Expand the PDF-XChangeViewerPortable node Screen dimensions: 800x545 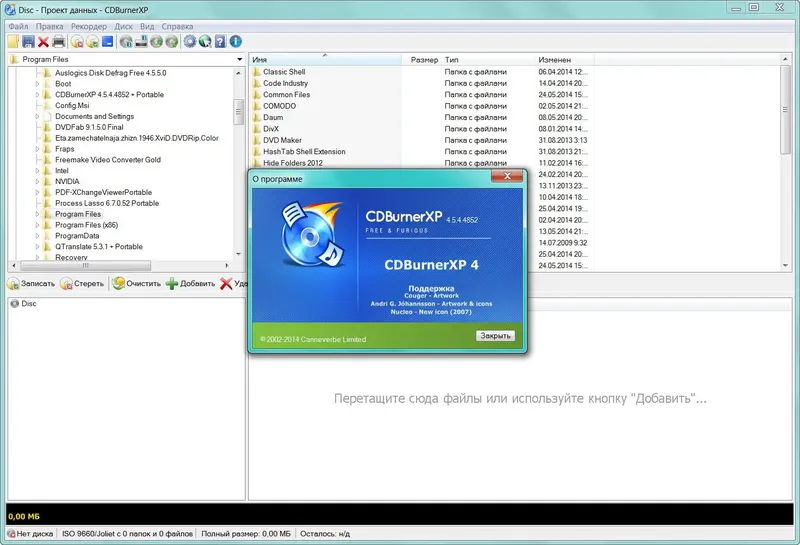pos(37,193)
